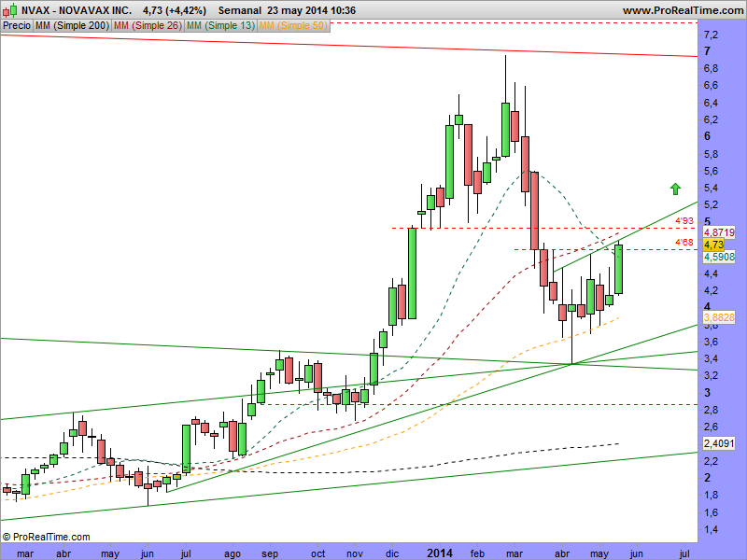Image resolution: width=747 pixels, height=560 pixels.
Task: Select the MM (Simple 13) tab
Action: pyautogui.click(x=220, y=26)
